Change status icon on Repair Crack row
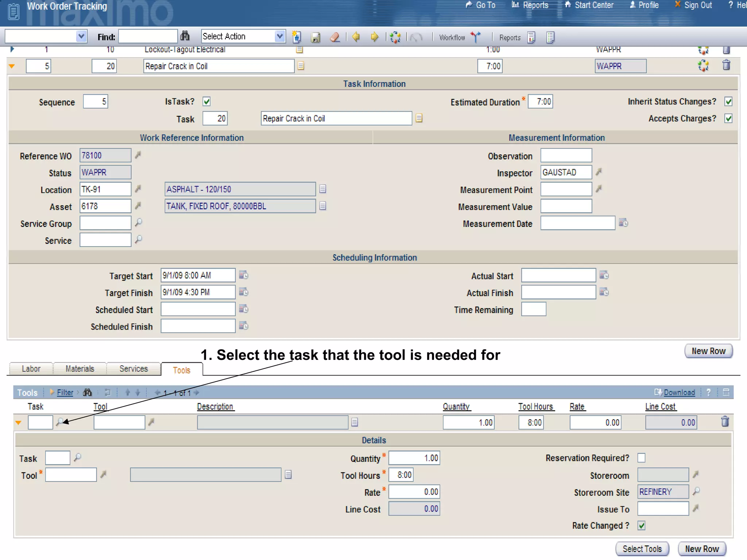This screenshot has height=560, width=747. 703,66
